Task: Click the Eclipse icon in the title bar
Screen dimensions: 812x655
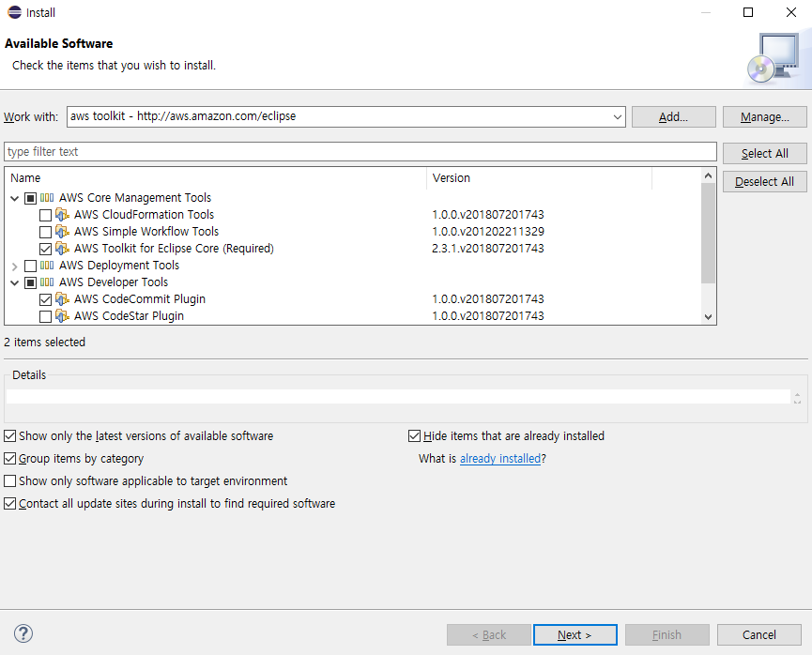Action: tap(14, 12)
